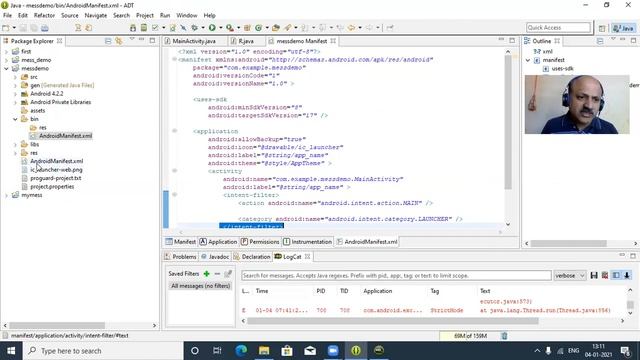Open the Window menu
This screenshot has height=360, width=640.
tap(187, 15)
